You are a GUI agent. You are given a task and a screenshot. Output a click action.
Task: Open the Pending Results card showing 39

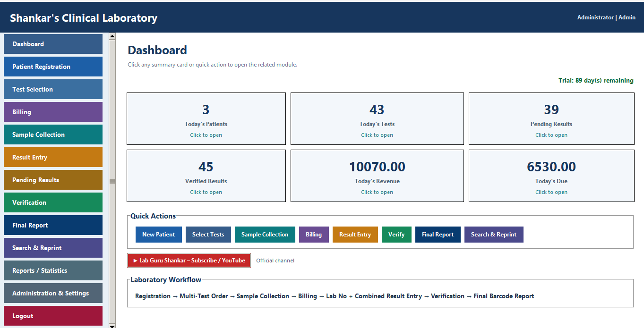click(x=551, y=118)
